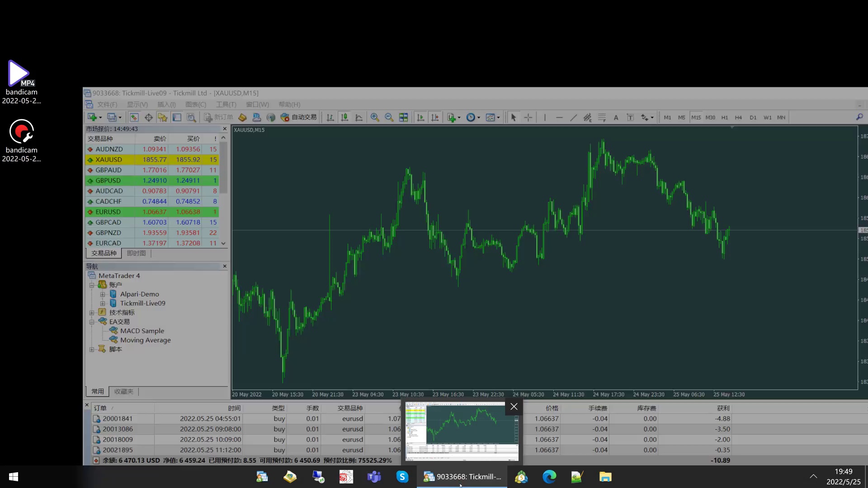Expand the 技术指标 tree node
The width and height of the screenshot is (868, 488).
tap(92, 313)
